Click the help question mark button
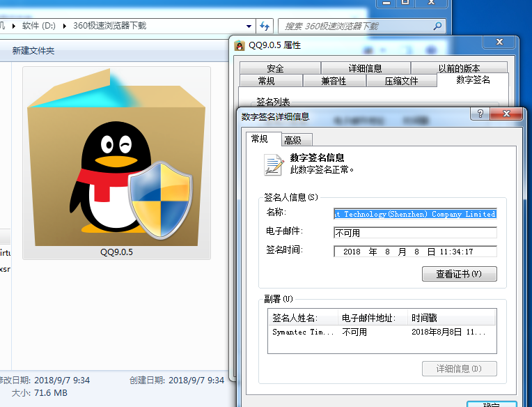 [478, 114]
